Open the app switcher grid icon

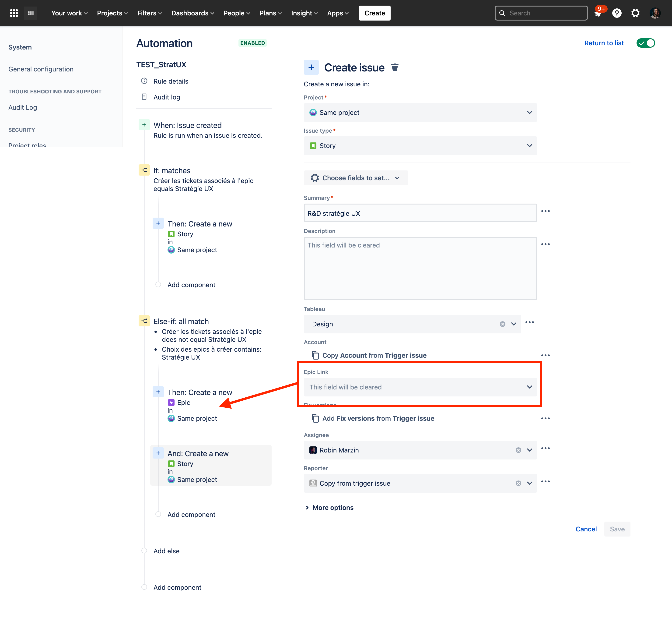pos(14,13)
